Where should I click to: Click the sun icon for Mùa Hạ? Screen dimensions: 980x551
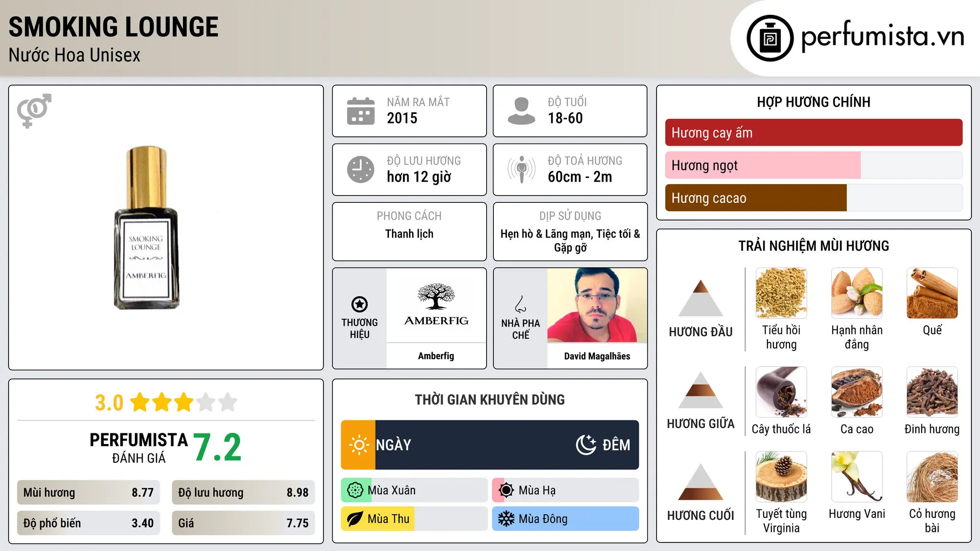click(x=506, y=490)
